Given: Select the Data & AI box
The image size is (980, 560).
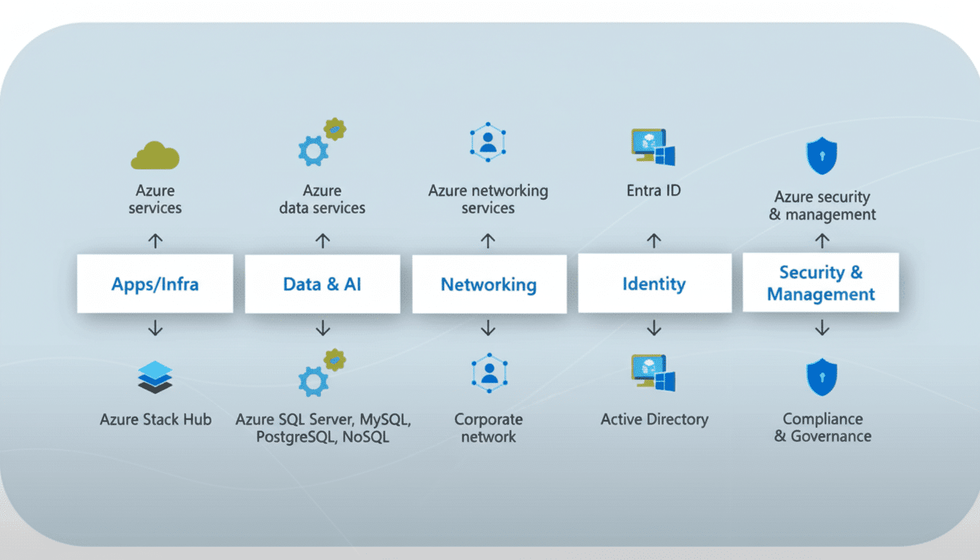Looking at the screenshot, I should pos(322,284).
